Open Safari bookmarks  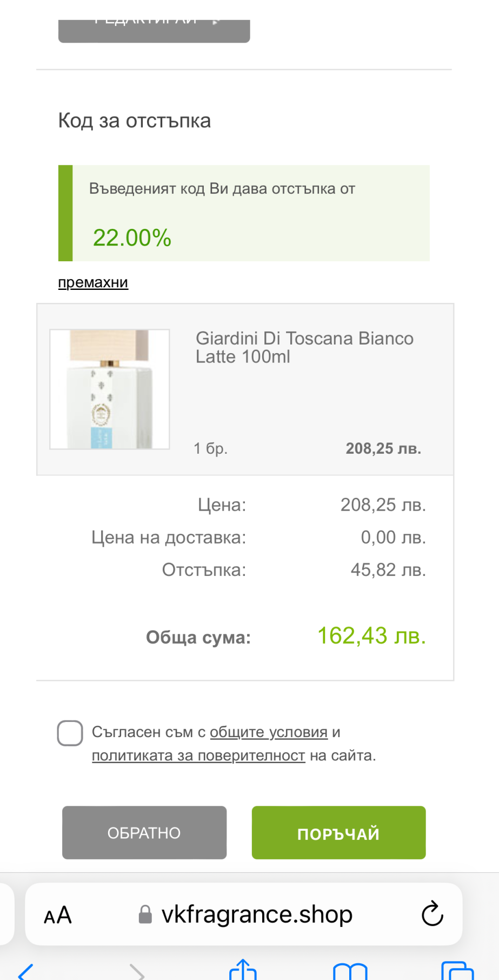(350, 972)
